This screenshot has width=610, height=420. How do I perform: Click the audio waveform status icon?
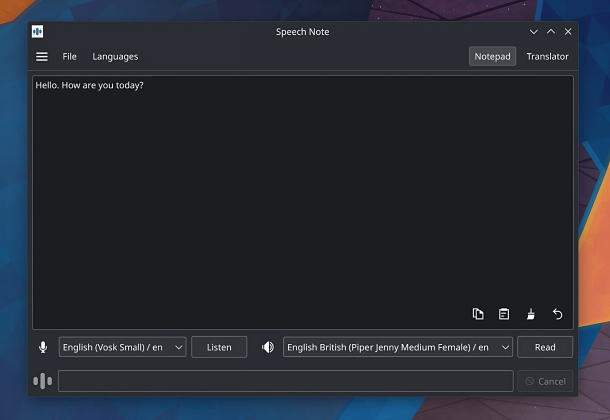point(43,381)
